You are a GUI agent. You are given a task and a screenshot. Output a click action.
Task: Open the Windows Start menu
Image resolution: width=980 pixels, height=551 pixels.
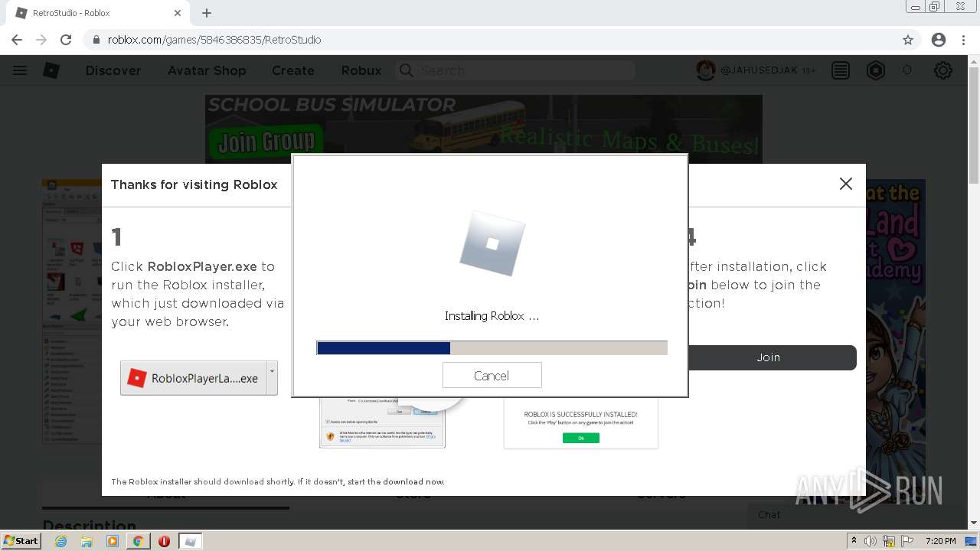(x=22, y=540)
